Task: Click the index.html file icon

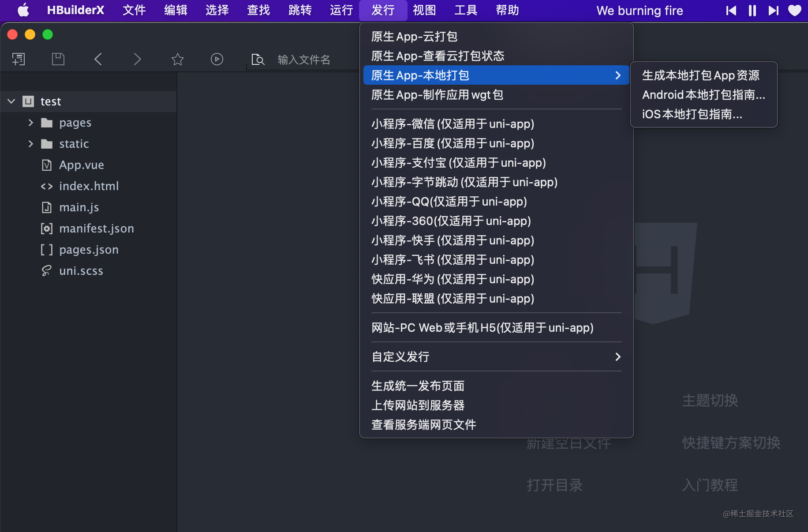Action: click(x=47, y=186)
